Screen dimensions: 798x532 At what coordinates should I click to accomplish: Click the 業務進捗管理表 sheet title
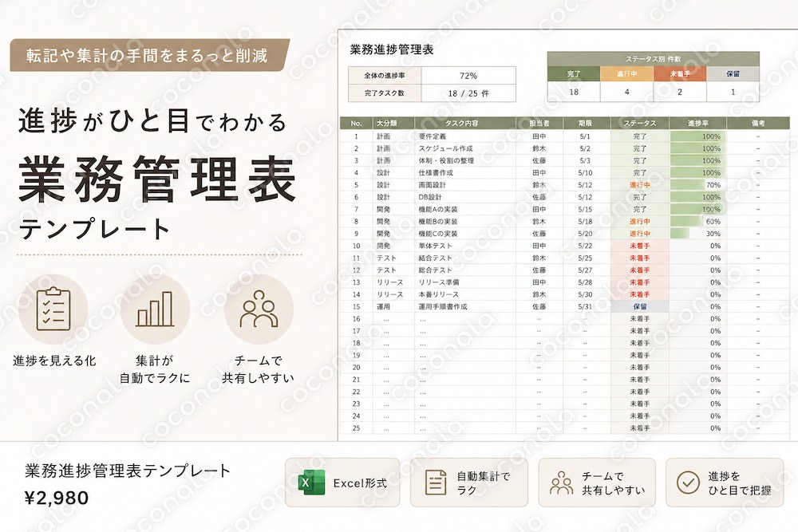point(392,49)
